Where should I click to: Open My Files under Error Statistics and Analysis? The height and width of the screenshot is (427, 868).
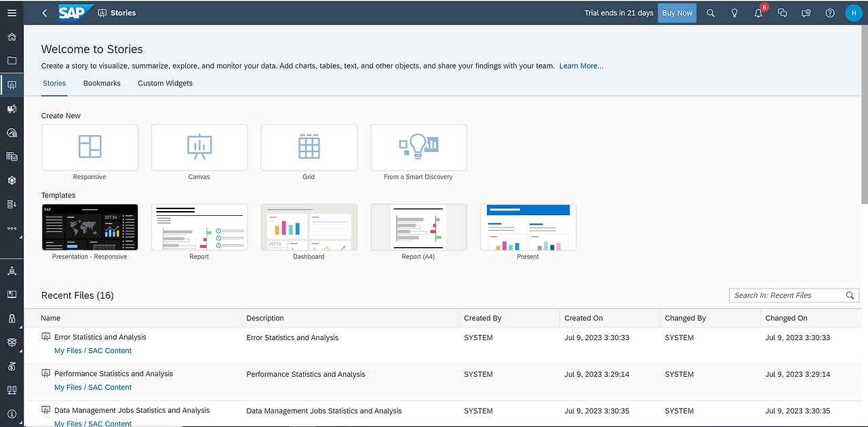pyautogui.click(x=68, y=350)
